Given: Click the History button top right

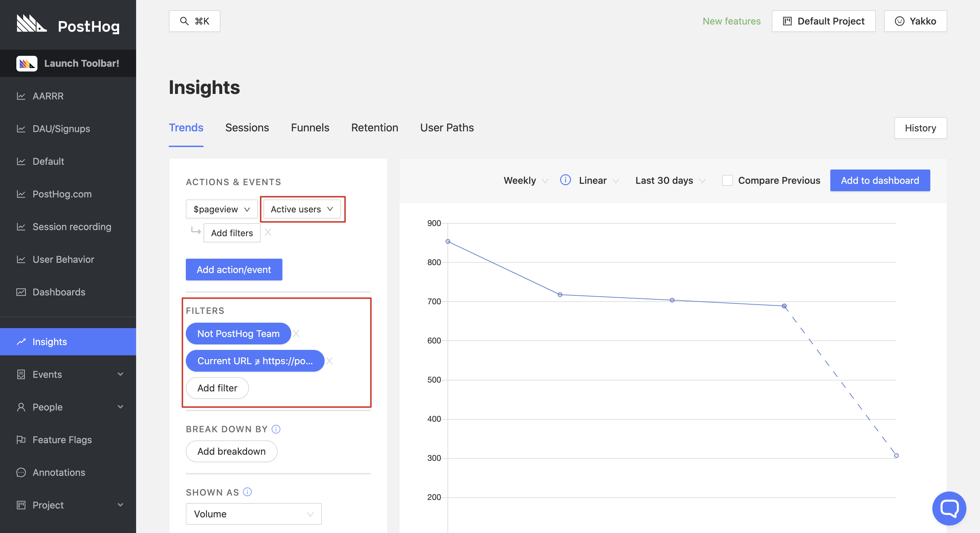Looking at the screenshot, I should point(921,127).
